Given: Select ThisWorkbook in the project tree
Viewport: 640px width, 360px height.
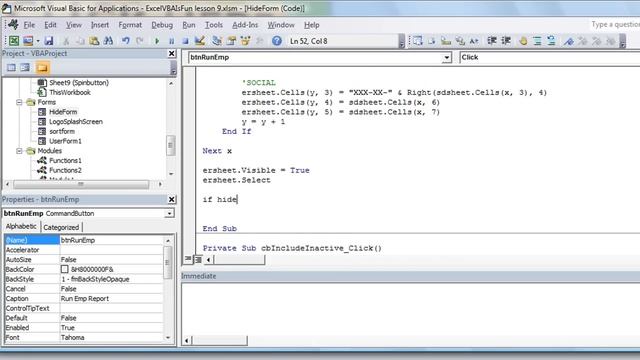Looking at the screenshot, I should pos(70,92).
